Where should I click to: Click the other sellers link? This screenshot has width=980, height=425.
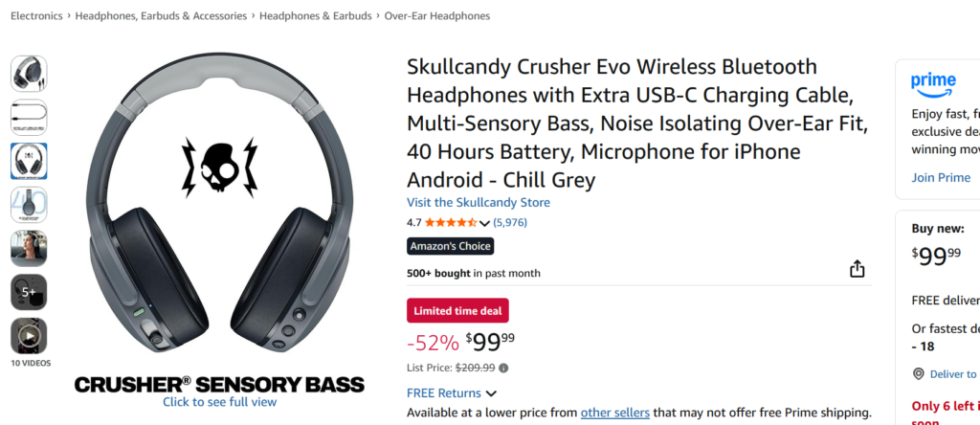click(x=614, y=413)
